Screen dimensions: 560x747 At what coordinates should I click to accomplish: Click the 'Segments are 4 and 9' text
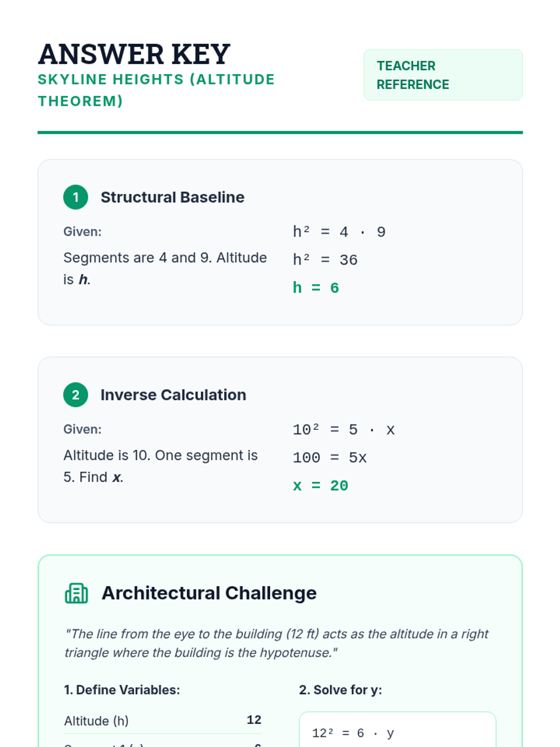pyautogui.click(x=165, y=268)
